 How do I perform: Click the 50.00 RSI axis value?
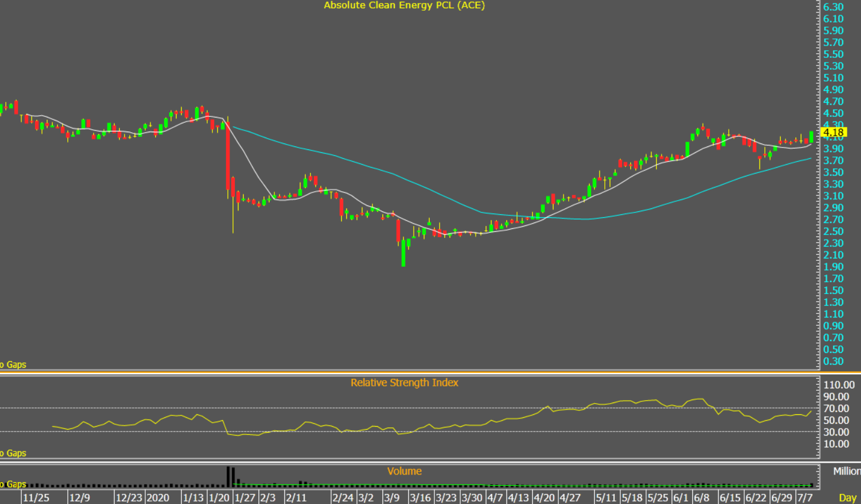(x=836, y=420)
